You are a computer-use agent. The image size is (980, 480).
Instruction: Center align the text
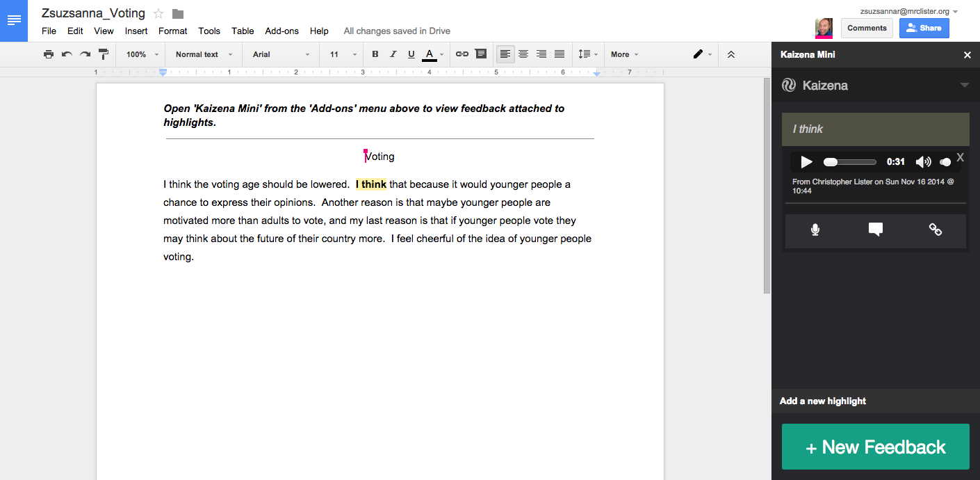click(x=523, y=54)
